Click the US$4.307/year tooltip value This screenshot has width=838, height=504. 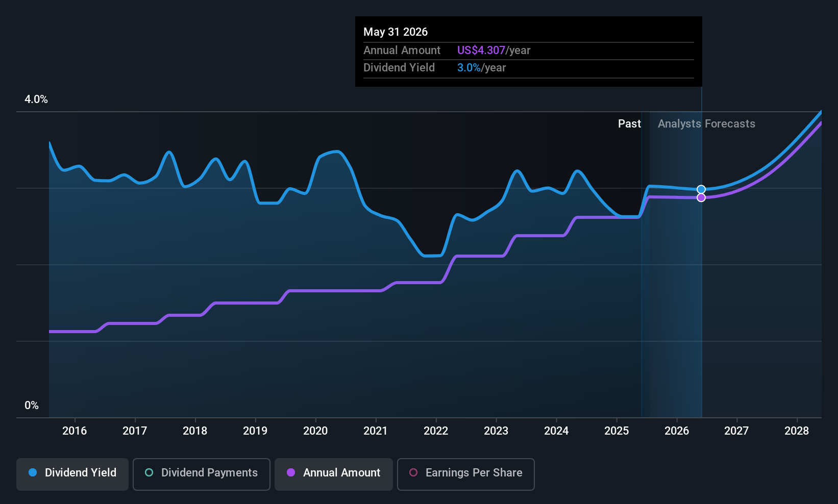pos(494,51)
